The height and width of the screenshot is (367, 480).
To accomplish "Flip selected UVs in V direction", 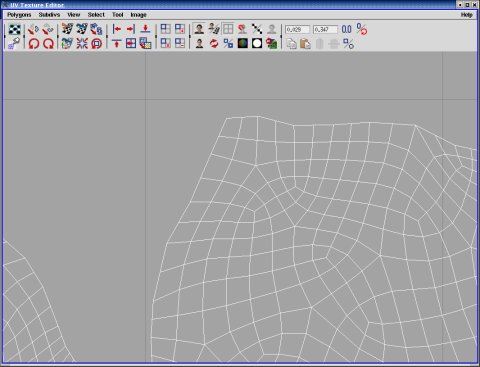I will point(48,29).
